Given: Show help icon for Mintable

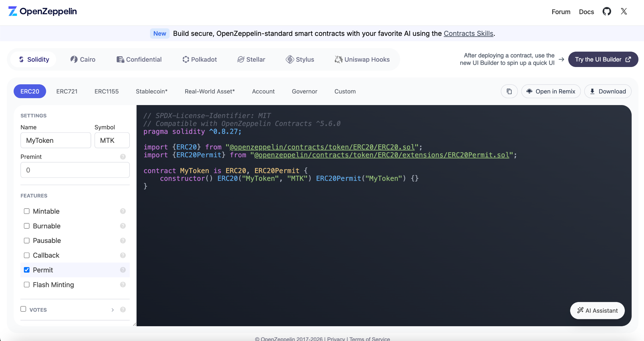Looking at the screenshot, I should pos(123,211).
